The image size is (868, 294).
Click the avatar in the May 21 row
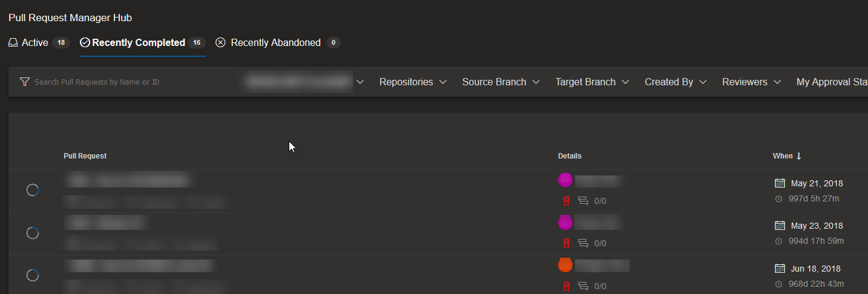565,180
